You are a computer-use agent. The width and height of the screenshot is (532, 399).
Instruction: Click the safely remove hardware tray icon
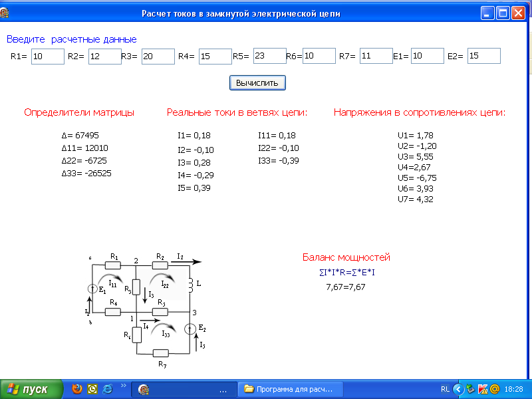pyautogui.click(x=471, y=389)
